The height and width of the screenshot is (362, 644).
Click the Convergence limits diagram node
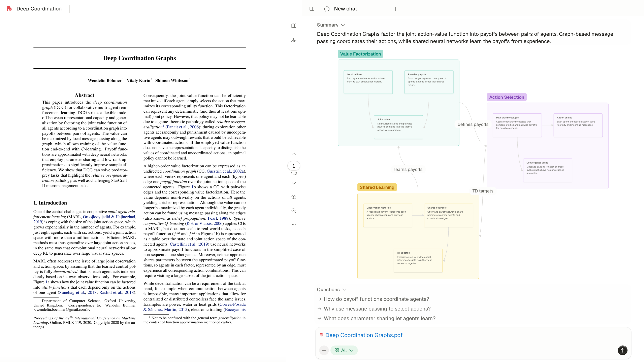click(x=547, y=170)
